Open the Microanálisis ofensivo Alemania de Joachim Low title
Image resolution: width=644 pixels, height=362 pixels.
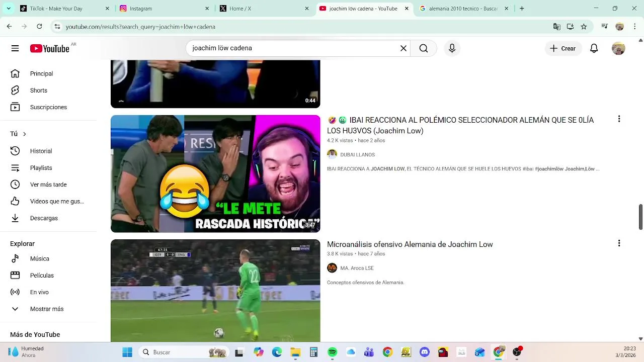[x=410, y=244]
